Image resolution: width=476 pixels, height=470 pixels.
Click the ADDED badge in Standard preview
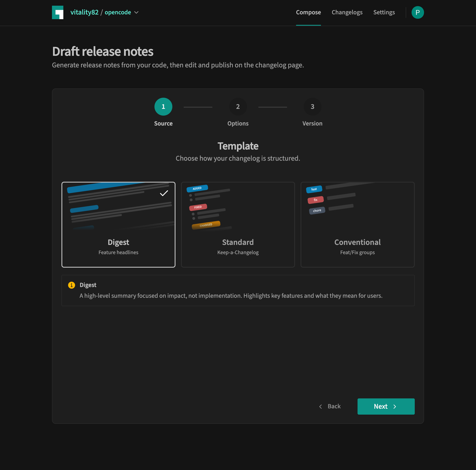(197, 188)
